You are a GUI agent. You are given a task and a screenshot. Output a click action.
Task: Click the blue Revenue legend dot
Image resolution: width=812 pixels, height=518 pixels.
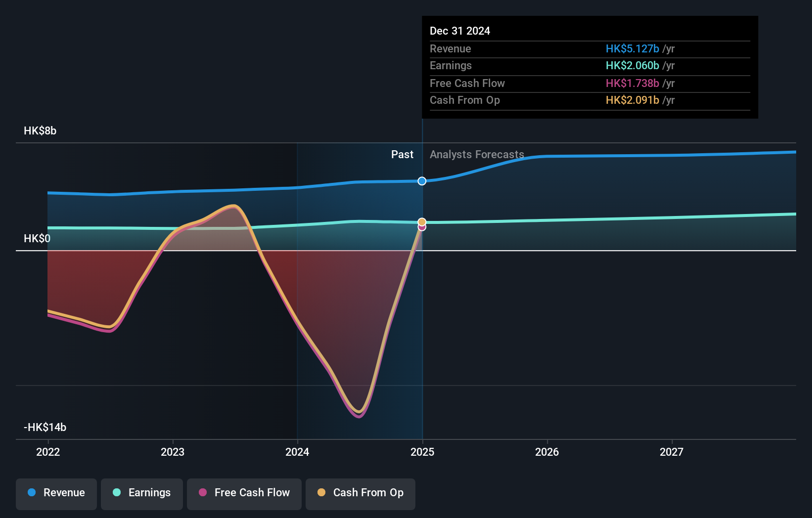pyautogui.click(x=32, y=492)
